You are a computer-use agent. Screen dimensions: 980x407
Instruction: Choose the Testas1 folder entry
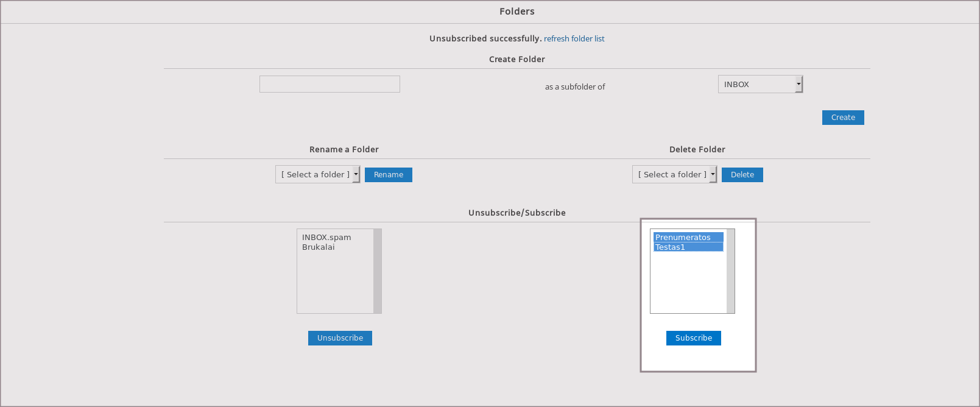(x=671, y=247)
